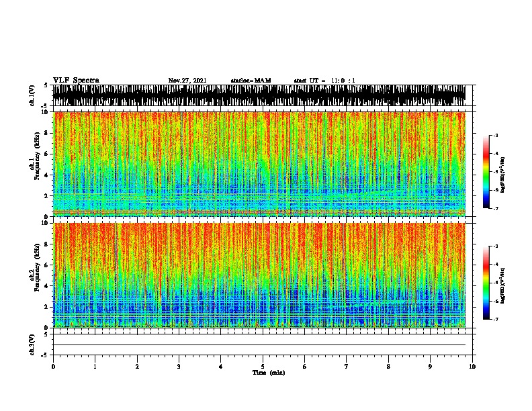Click the ch.2 "Frequency (kHz)" axis label
The height and width of the screenshot is (411, 532).
(x=37, y=267)
